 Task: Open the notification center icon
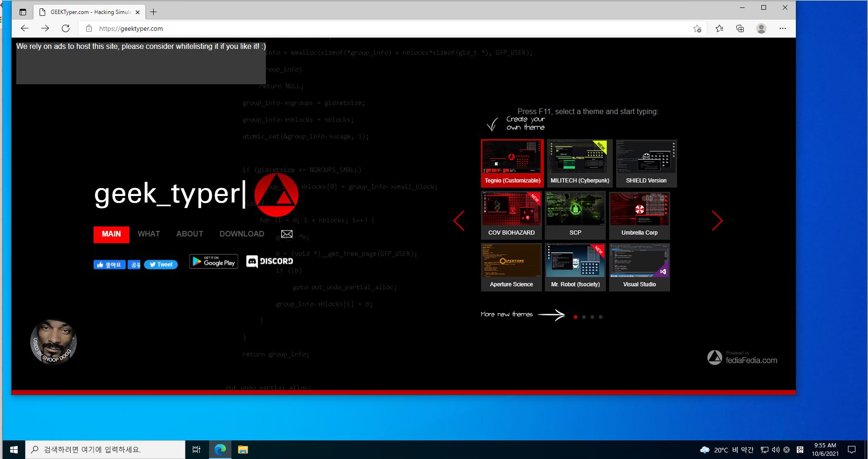point(852,450)
